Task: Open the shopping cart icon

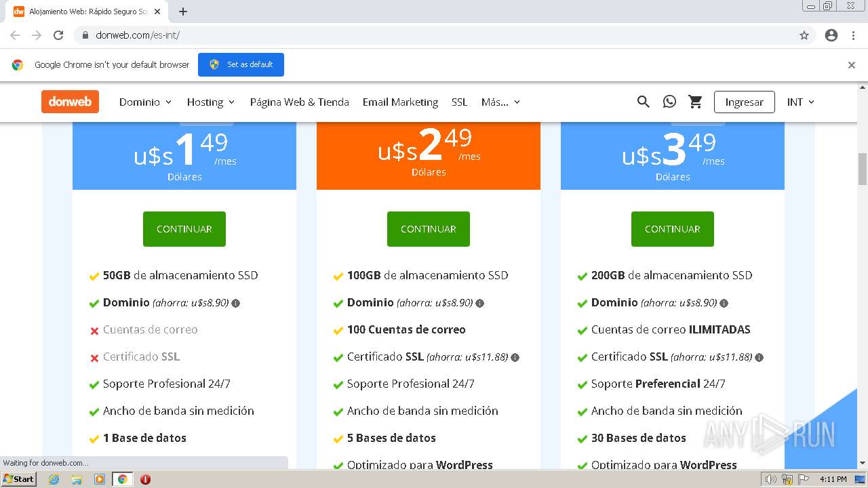Action: 695,102
